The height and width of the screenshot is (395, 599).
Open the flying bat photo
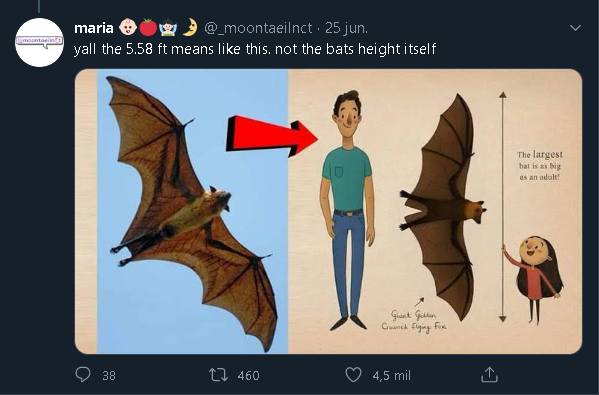(x=193, y=211)
